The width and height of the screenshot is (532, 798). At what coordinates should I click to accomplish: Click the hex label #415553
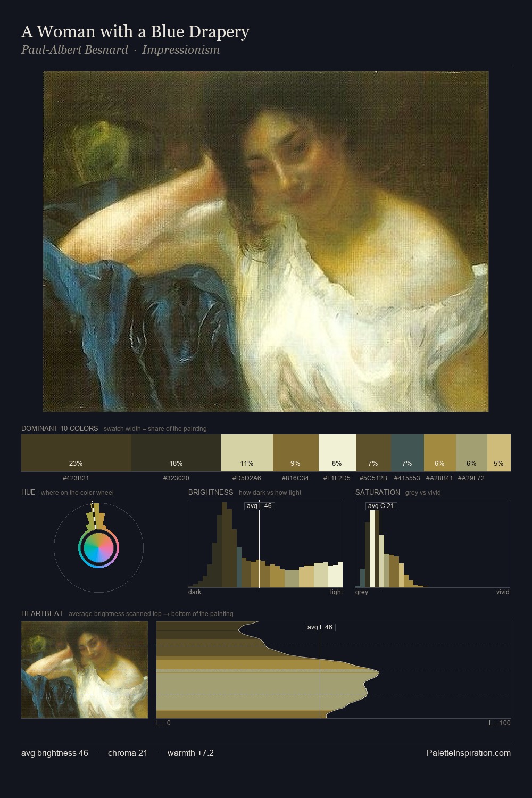407,478
